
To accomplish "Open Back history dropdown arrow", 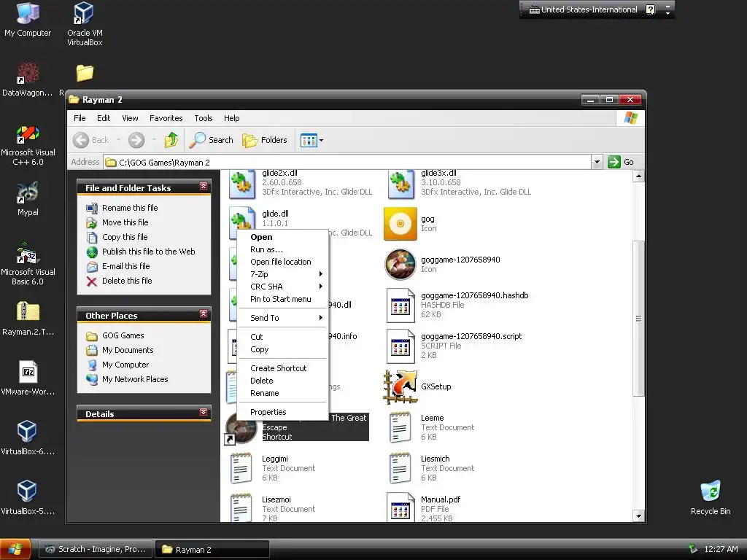I will coord(118,140).
